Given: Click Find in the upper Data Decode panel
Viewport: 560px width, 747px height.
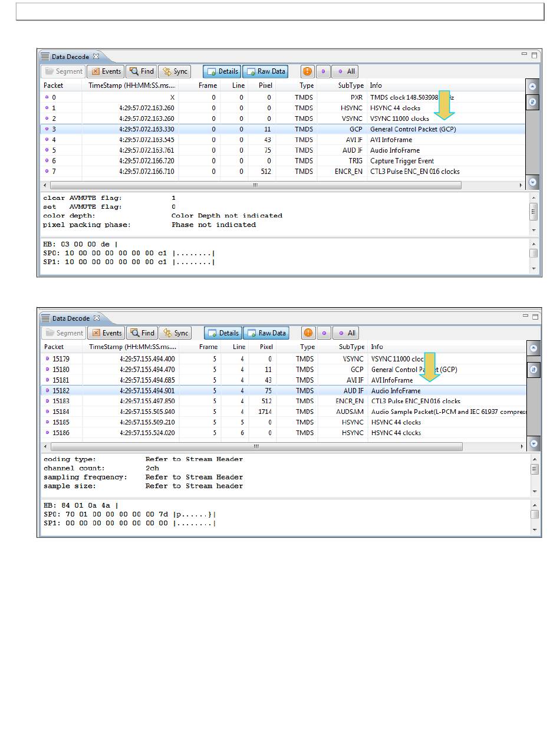Looking at the screenshot, I should [141, 71].
